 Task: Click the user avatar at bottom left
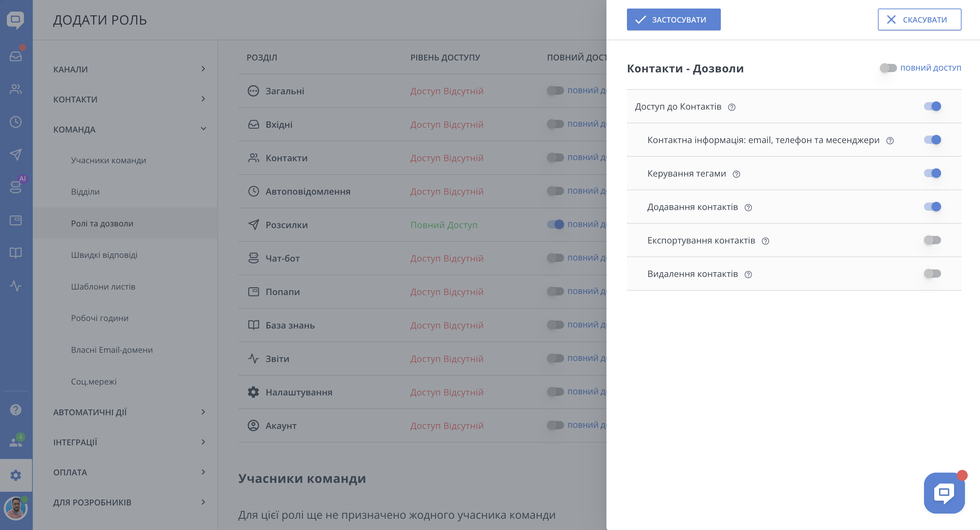click(16, 508)
